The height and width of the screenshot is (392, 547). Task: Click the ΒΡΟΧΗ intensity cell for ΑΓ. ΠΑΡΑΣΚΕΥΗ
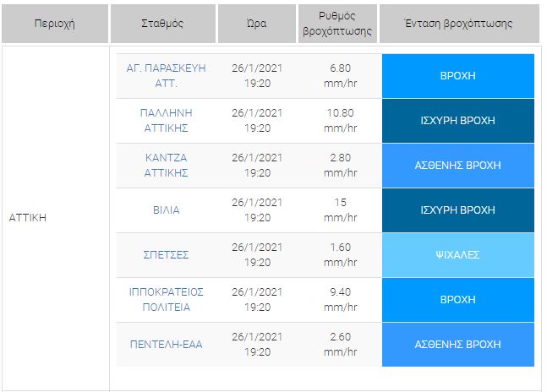pyautogui.click(x=458, y=75)
